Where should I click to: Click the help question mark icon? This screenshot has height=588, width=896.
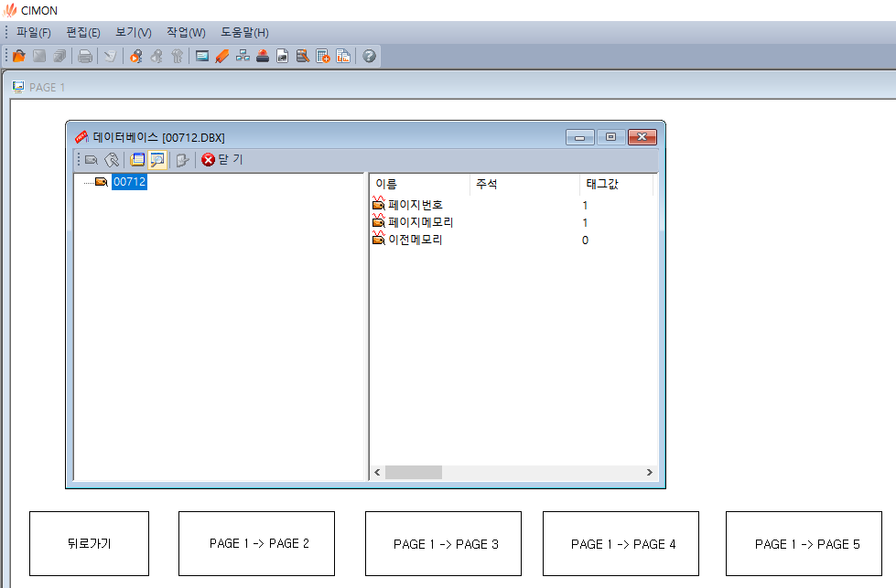pyautogui.click(x=369, y=57)
